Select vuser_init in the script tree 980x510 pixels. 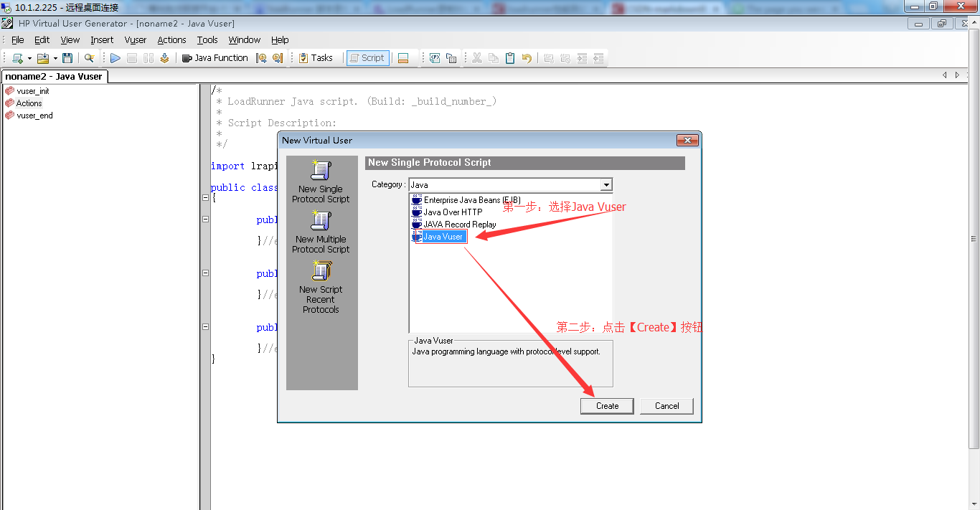tap(33, 91)
